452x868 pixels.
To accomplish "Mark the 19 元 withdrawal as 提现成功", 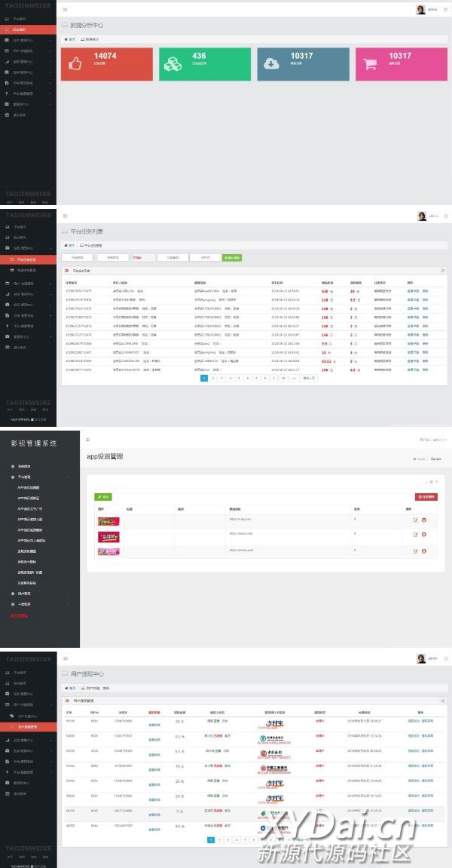I will [414, 766].
